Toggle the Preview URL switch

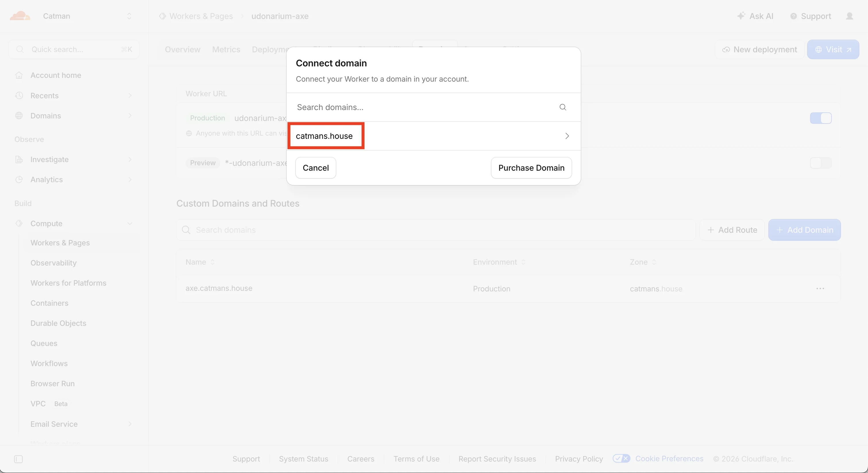tap(821, 163)
